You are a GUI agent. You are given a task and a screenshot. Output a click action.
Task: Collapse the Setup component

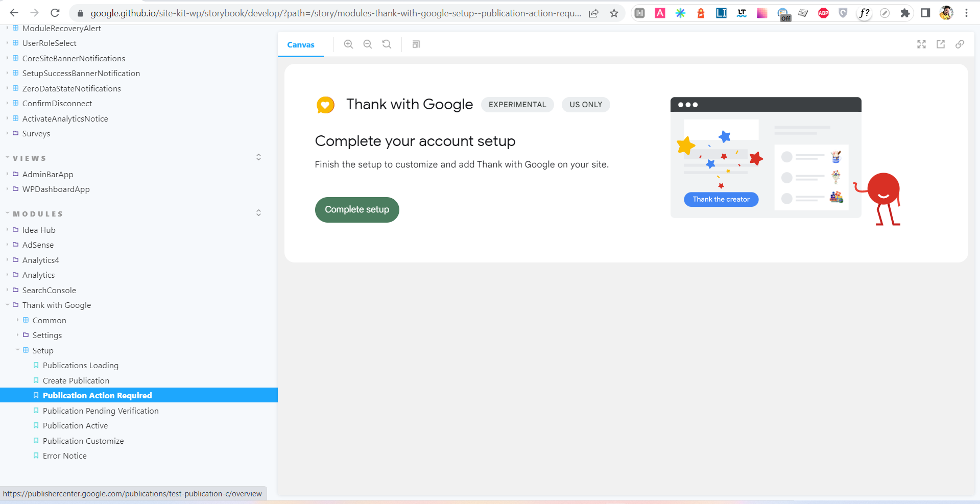coord(43,350)
